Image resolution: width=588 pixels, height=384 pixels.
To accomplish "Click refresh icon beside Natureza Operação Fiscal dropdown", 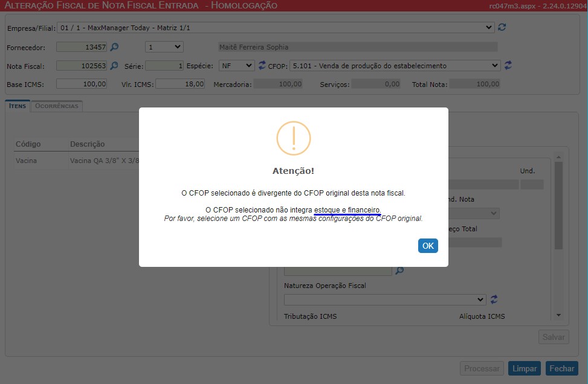I will 494,299.
